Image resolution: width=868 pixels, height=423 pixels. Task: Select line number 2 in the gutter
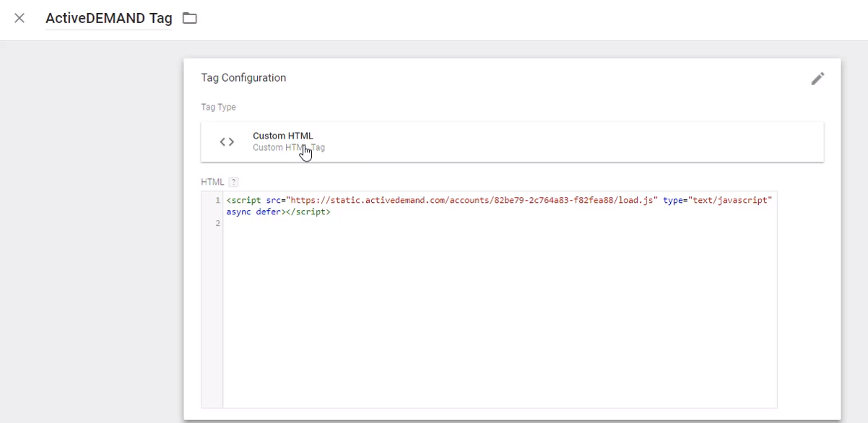[x=217, y=224]
